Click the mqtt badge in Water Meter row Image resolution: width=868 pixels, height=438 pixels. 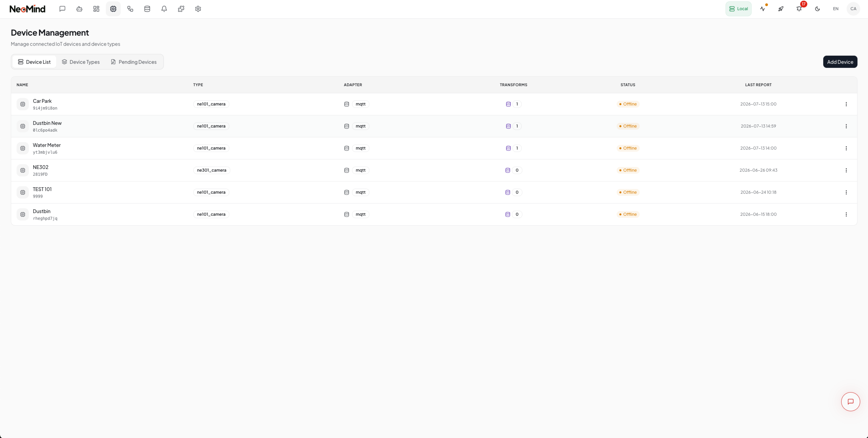[x=361, y=148]
